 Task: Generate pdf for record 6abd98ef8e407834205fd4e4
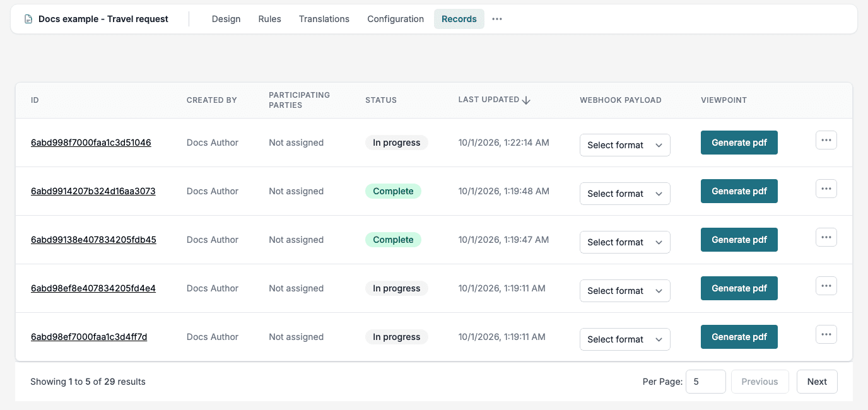[x=739, y=288]
